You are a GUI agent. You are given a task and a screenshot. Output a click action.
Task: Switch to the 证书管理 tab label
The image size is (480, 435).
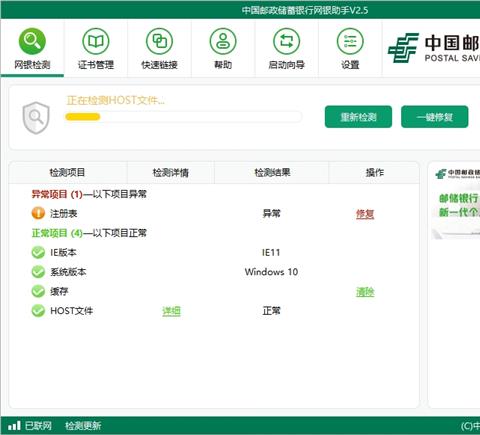click(96, 65)
